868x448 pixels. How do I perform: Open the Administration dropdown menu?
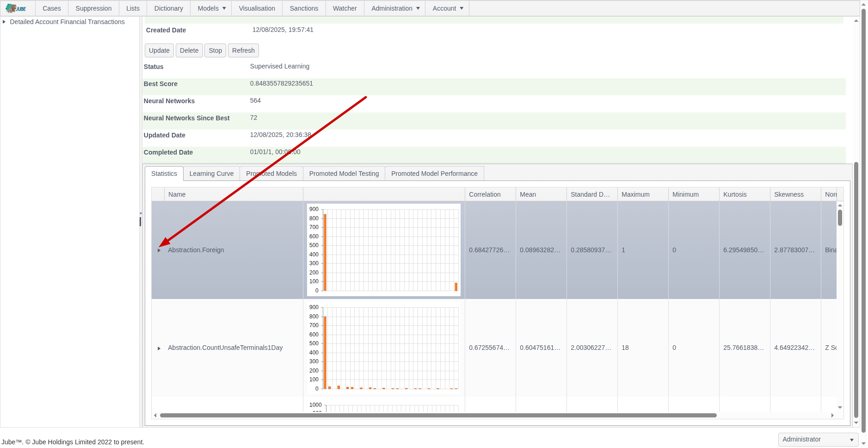pyautogui.click(x=395, y=8)
